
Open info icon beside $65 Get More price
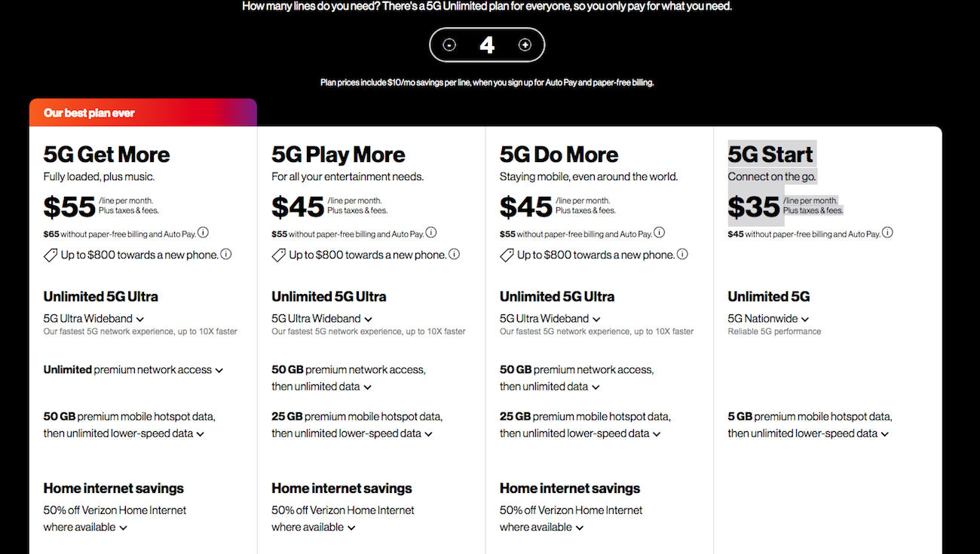(x=203, y=233)
